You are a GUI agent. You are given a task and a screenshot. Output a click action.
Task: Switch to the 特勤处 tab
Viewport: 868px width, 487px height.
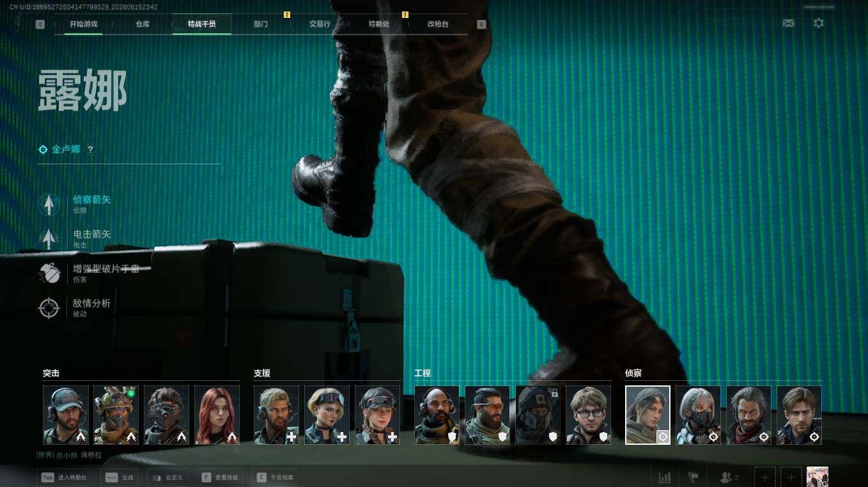379,24
